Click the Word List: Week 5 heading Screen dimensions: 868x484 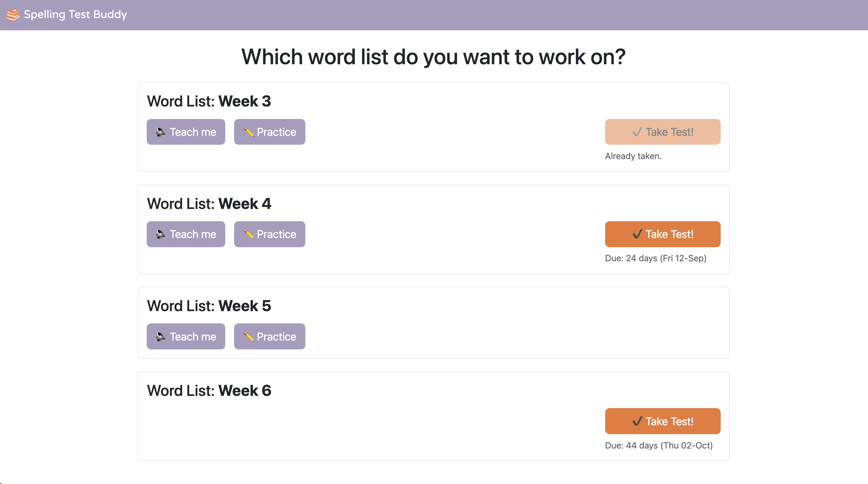(209, 306)
